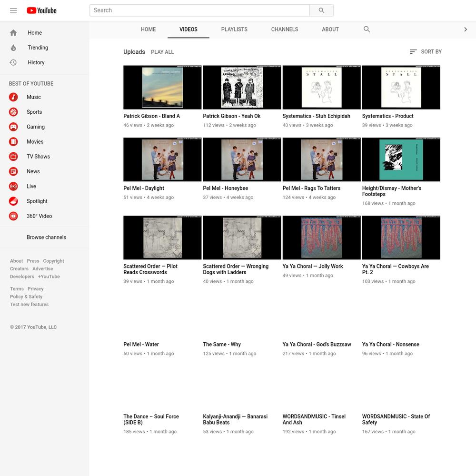Open Patrick Gibson - Bland A thumbnail
This screenshot has height=476, width=476.
(x=162, y=87)
